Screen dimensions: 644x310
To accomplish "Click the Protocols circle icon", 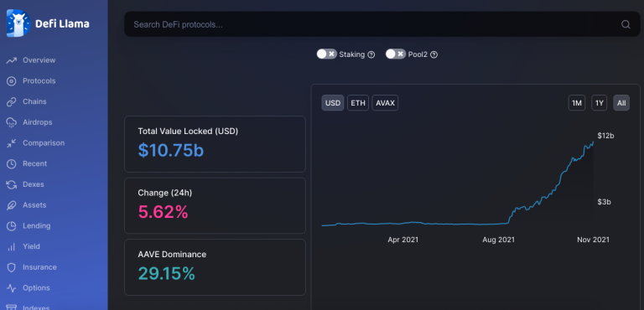I will (x=12, y=81).
